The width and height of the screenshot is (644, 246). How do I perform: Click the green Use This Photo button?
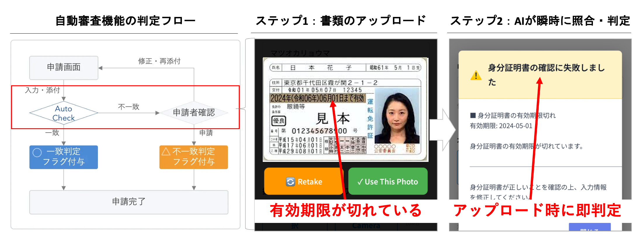tap(388, 181)
